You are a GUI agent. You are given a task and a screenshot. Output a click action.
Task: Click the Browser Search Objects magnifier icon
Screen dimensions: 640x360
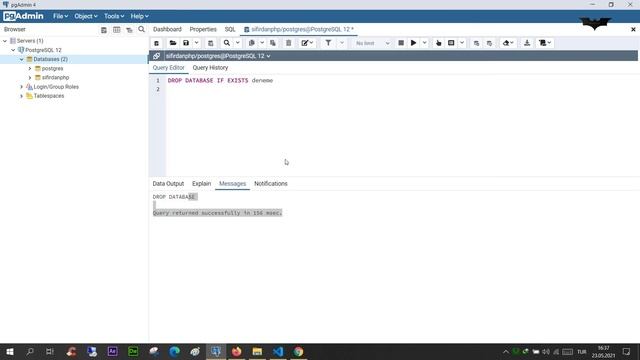click(x=142, y=29)
